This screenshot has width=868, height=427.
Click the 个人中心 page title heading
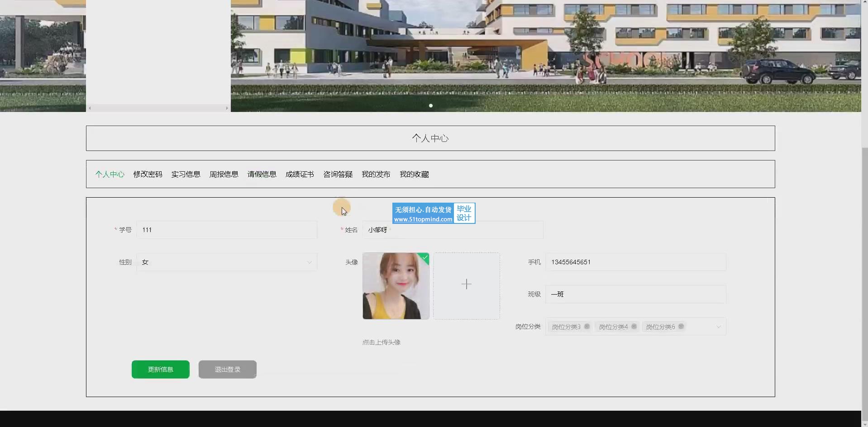pos(430,138)
